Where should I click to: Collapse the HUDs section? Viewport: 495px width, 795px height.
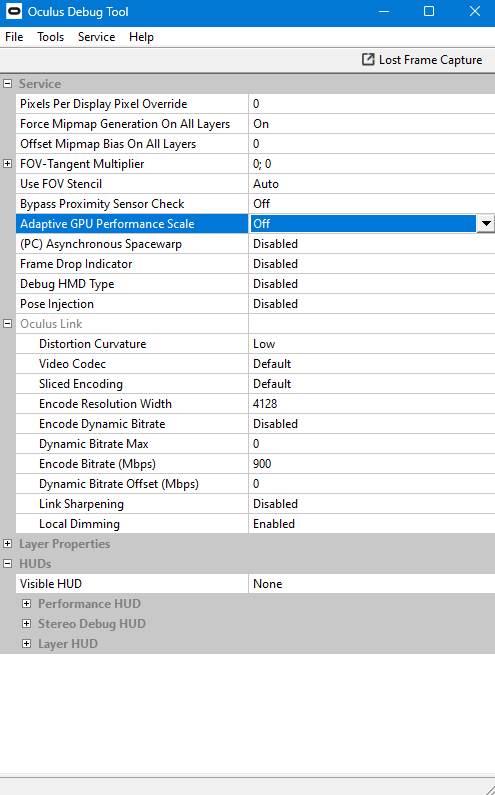[8, 563]
